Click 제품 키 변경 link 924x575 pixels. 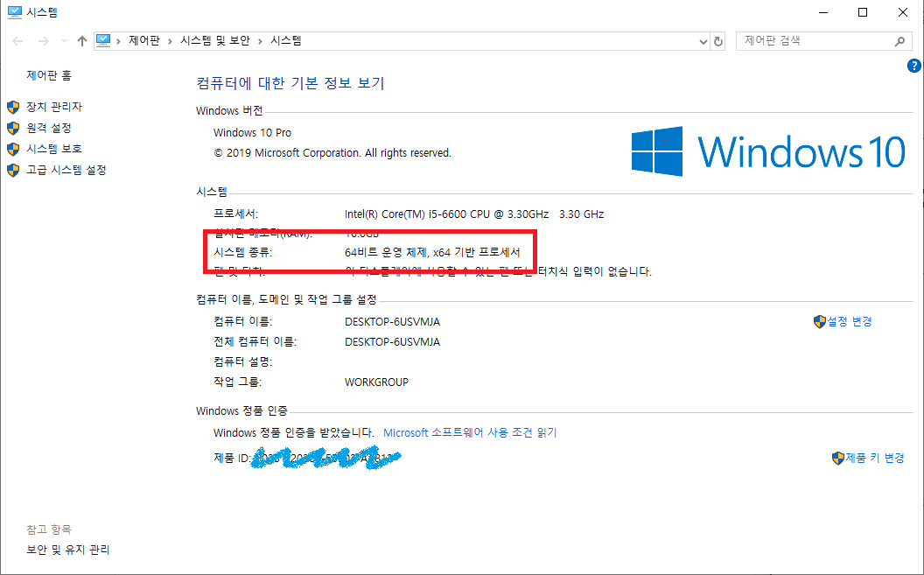(874, 458)
